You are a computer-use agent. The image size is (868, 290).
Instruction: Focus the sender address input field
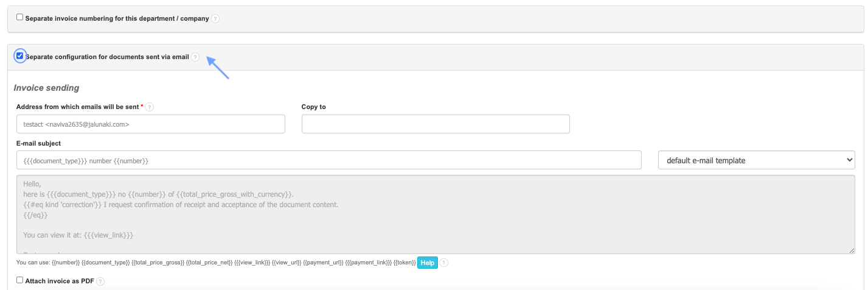tap(151, 124)
